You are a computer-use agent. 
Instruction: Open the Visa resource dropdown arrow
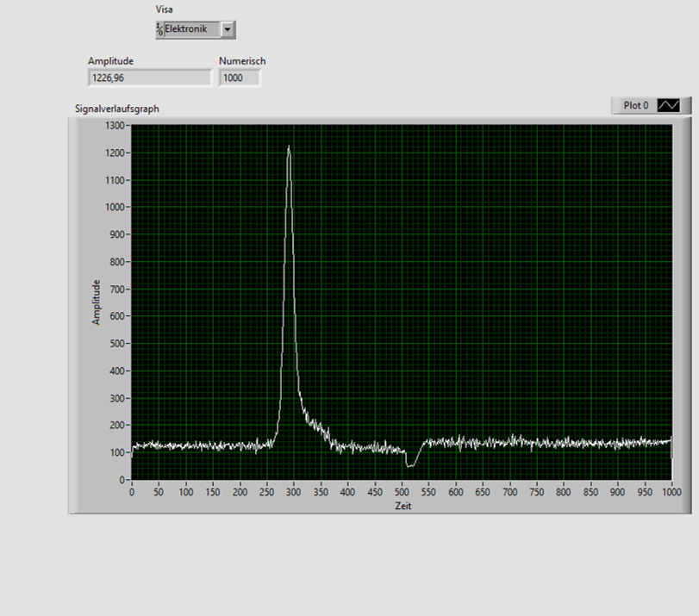228,29
